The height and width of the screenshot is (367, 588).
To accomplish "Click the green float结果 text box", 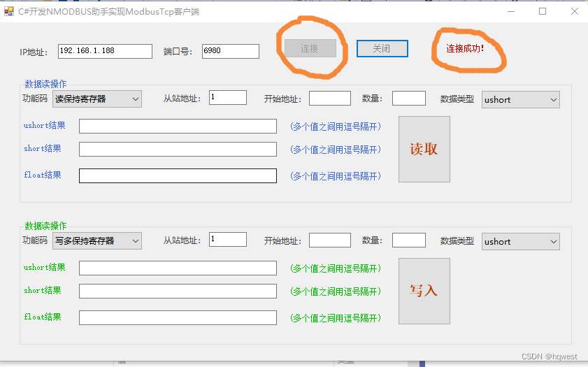I will 178,318.
